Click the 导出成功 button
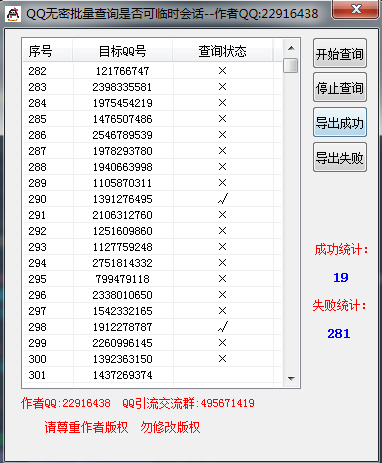 pyautogui.click(x=340, y=123)
